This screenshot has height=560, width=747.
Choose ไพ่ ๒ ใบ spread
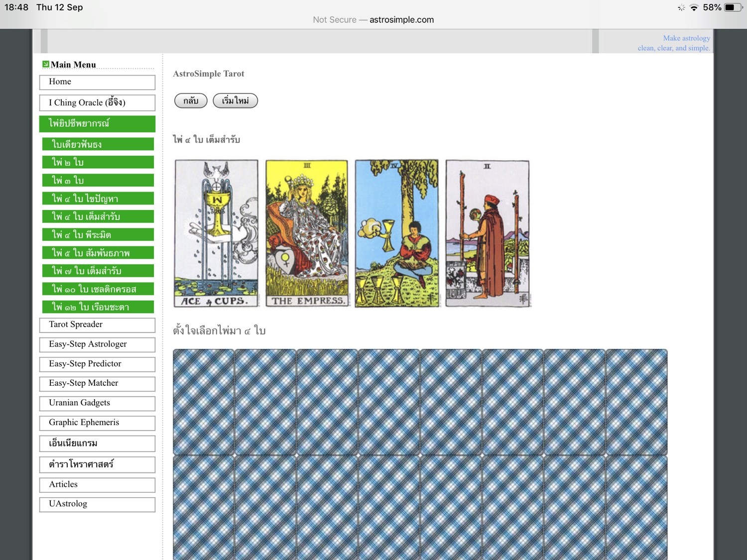98,162
